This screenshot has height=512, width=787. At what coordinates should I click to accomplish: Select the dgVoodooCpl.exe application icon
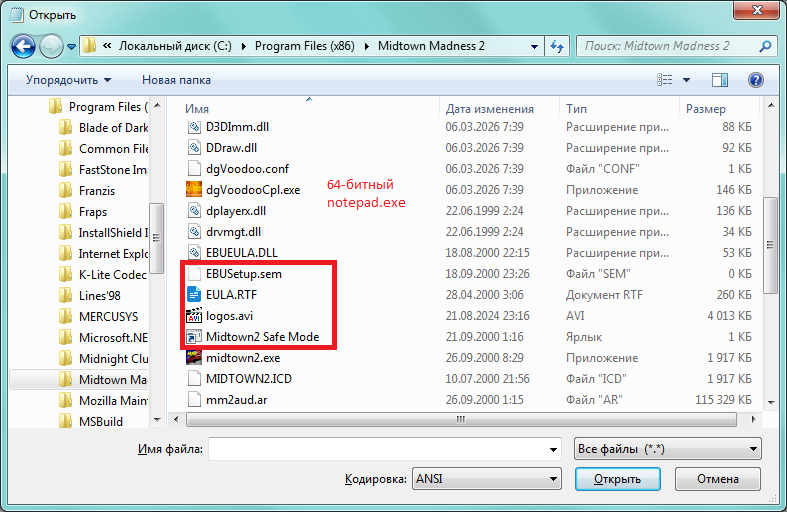coord(194,190)
